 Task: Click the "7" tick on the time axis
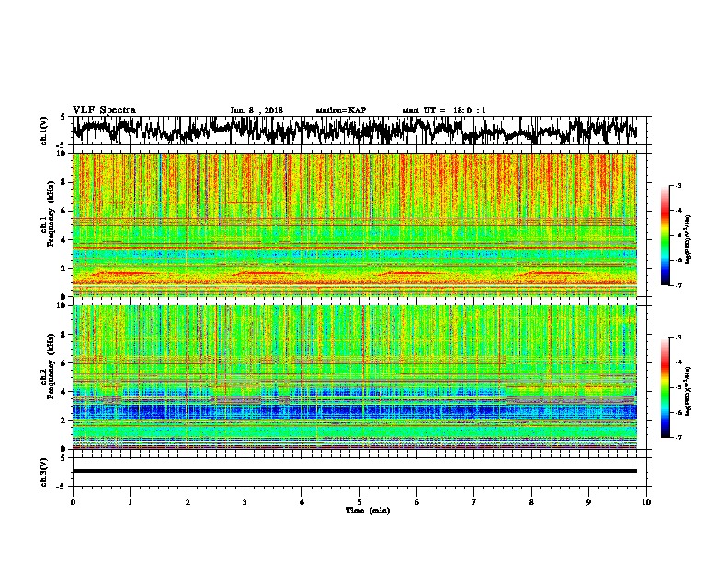474,502
